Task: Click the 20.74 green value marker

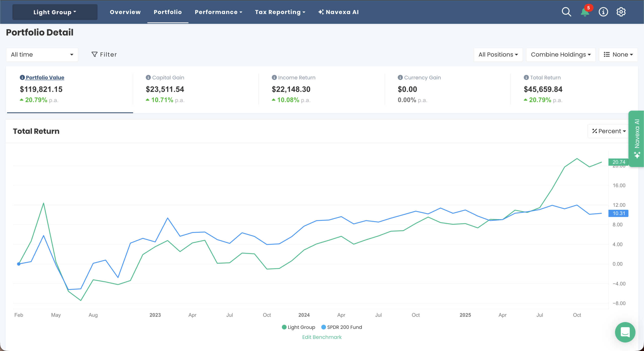Action: (x=619, y=162)
